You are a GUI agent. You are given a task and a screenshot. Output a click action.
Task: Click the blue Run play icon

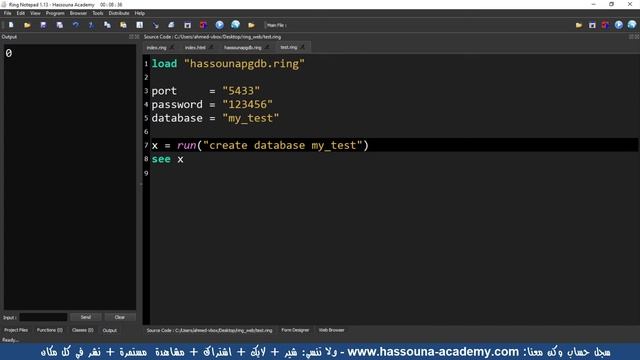click(220, 25)
